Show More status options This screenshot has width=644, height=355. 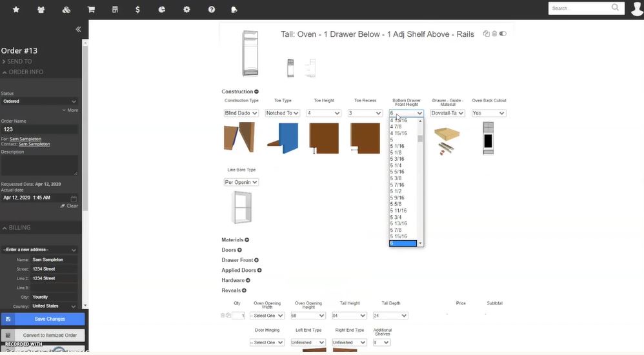pyautogui.click(x=70, y=110)
